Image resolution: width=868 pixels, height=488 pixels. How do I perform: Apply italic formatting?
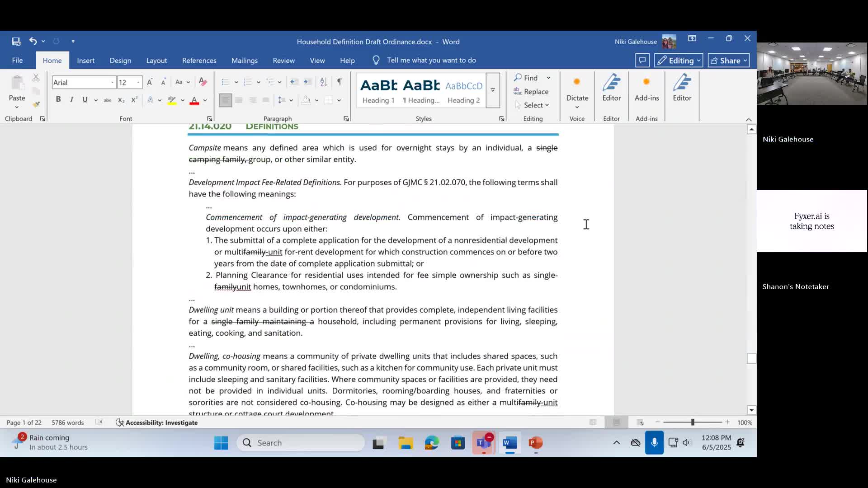point(71,99)
